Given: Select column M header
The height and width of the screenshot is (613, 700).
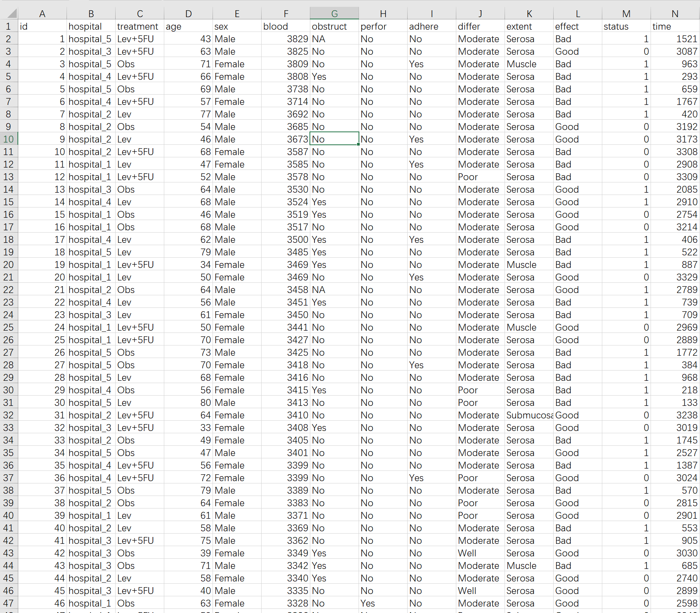Looking at the screenshot, I should click(626, 14).
